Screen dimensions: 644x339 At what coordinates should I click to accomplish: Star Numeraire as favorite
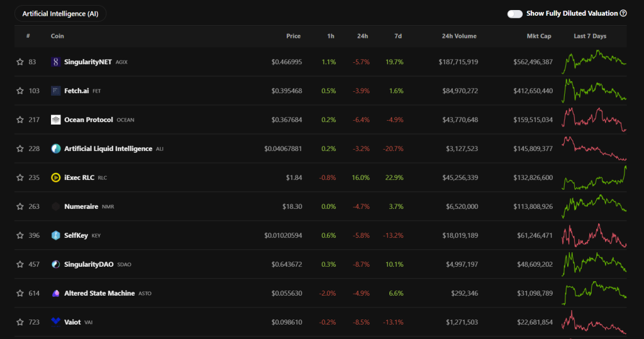(x=19, y=206)
